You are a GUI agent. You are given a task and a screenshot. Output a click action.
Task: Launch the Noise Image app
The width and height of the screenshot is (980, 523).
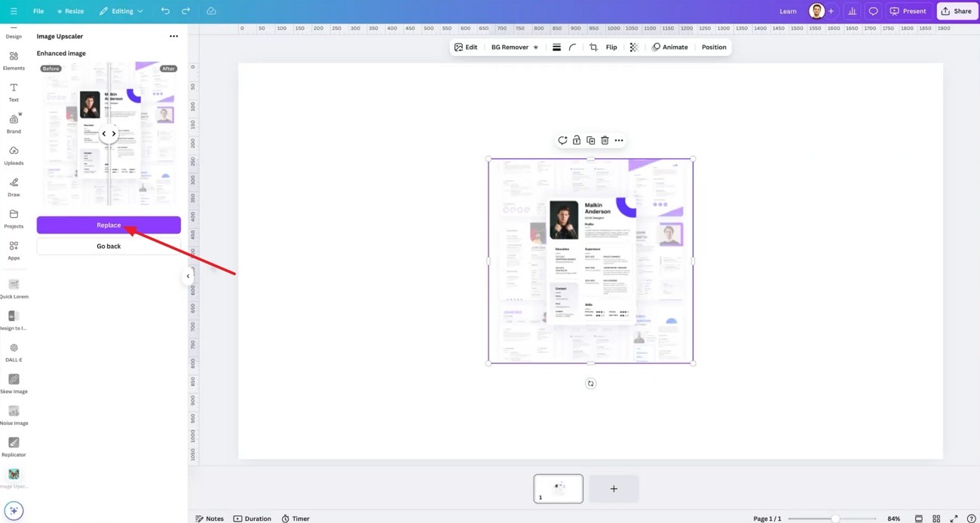click(x=14, y=415)
